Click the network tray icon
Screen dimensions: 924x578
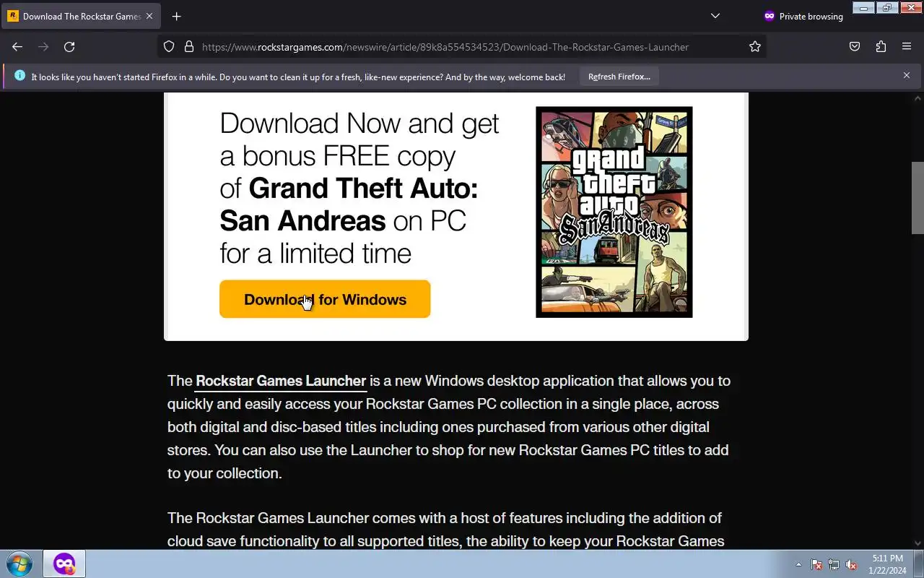pos(834,564)
